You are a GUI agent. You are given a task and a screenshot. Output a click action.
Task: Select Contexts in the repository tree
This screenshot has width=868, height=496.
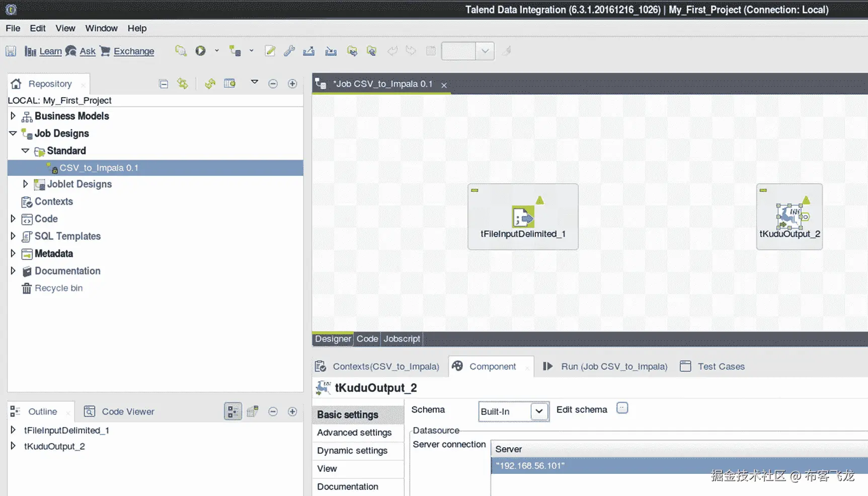pyautogui.click(x=53, y=201)
